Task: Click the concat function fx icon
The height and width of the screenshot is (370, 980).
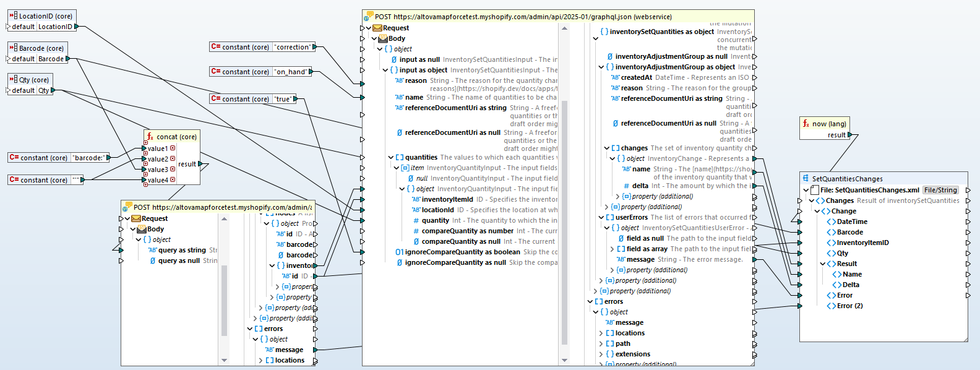Action: (150, 137)
